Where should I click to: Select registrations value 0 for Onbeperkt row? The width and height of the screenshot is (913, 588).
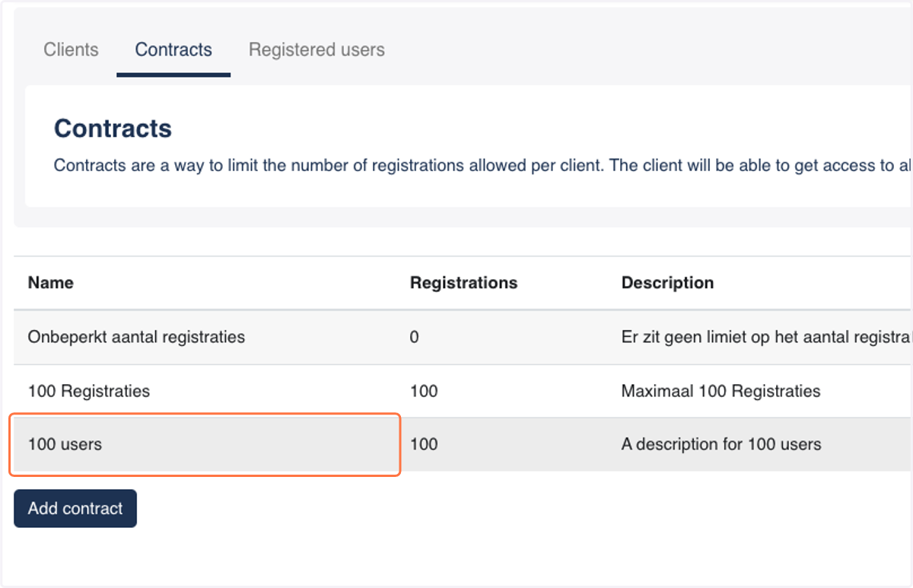(x=414, y=337)
